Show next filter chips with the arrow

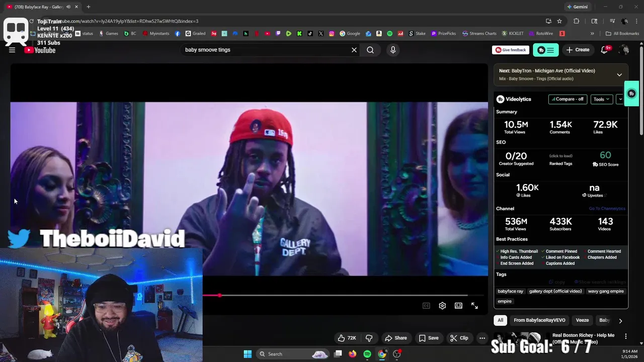(x=620, y=321)
